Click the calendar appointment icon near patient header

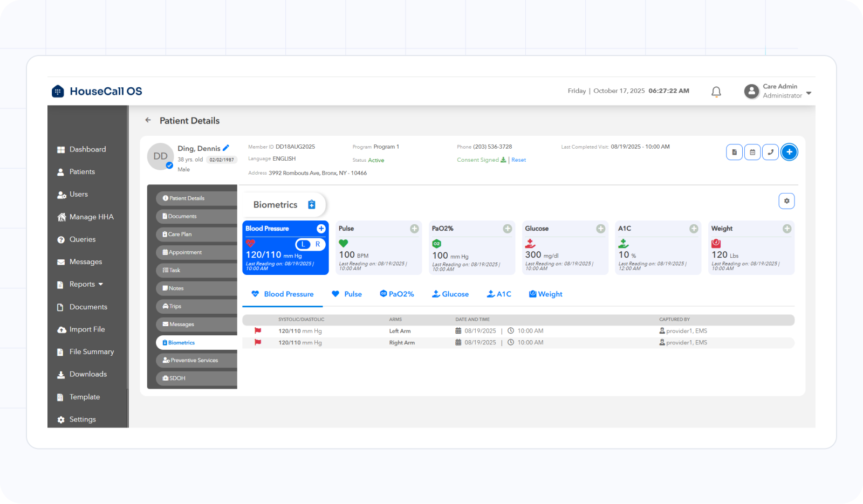(x=752, y=152)
